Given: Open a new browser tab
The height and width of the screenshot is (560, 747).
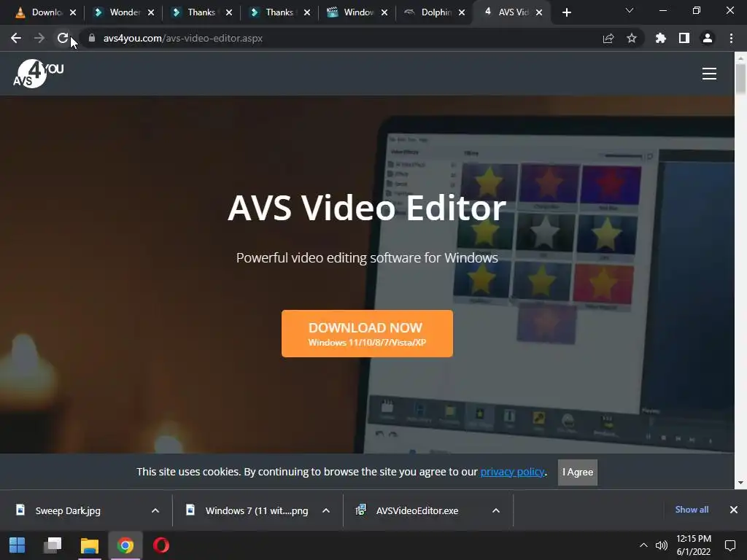Looking at the screenshot, I should point(566,12).
